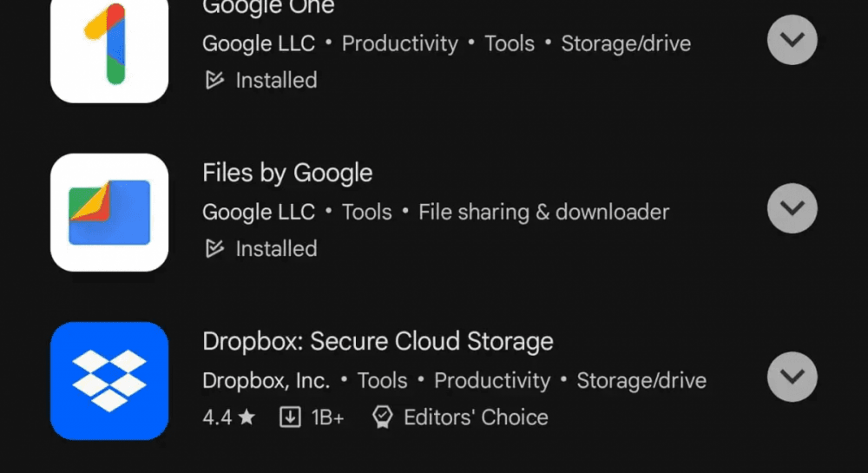Tap Storage/drive tag under Google One
Screen dimensions: 868x473
point(626,43)
